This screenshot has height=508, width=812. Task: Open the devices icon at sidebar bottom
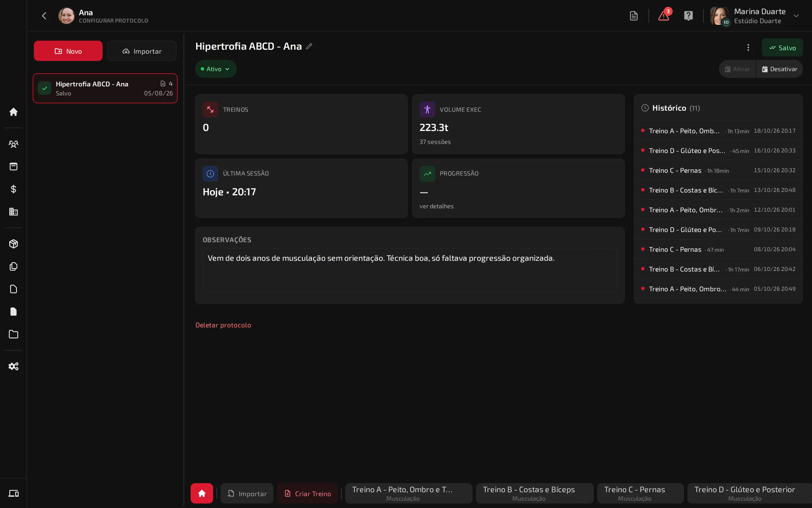point(14,493)
